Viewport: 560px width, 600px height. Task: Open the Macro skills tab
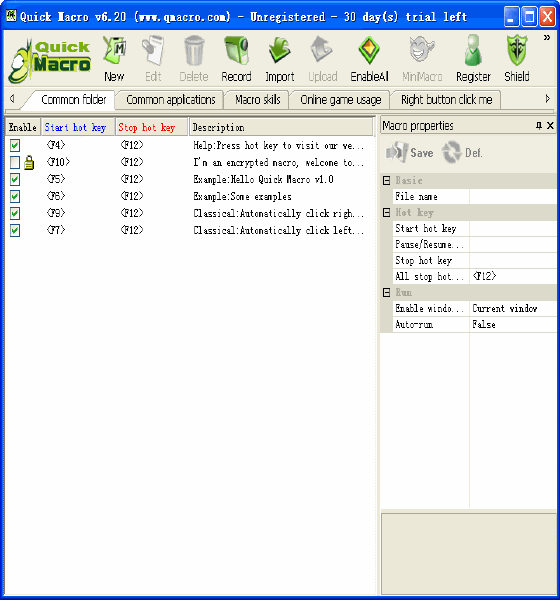click(x=258, y=100)
